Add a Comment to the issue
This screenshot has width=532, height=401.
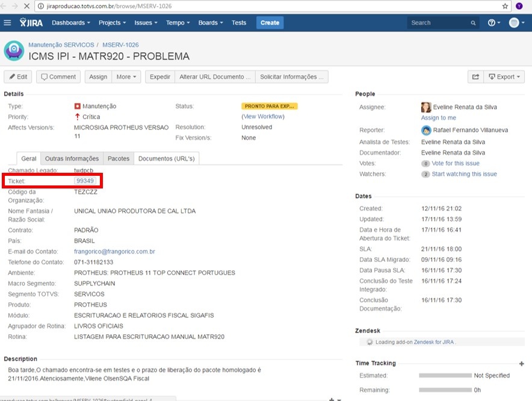pyautogui.click(x=58, y=76)
